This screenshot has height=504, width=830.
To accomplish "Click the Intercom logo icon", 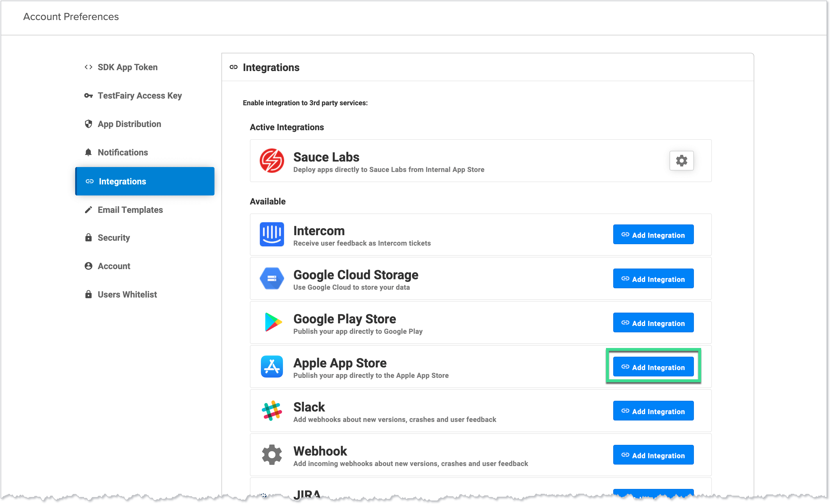I will click(x=272, y=234).
